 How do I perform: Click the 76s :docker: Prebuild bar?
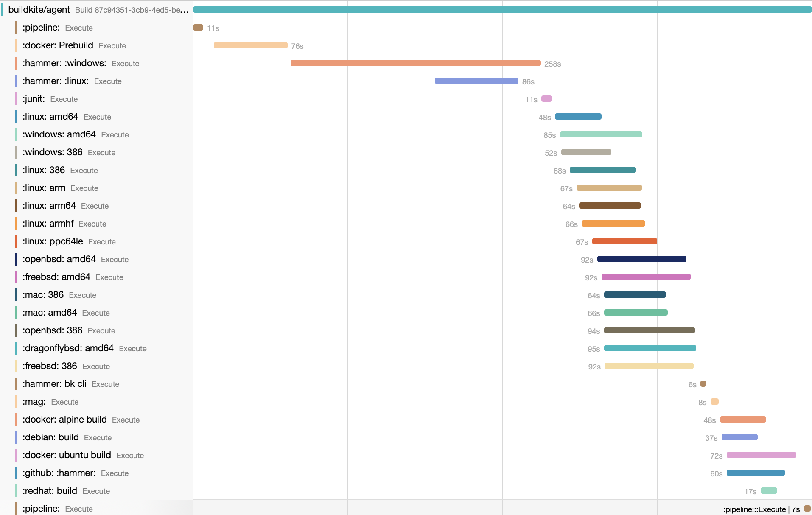(x=250, y=45)
